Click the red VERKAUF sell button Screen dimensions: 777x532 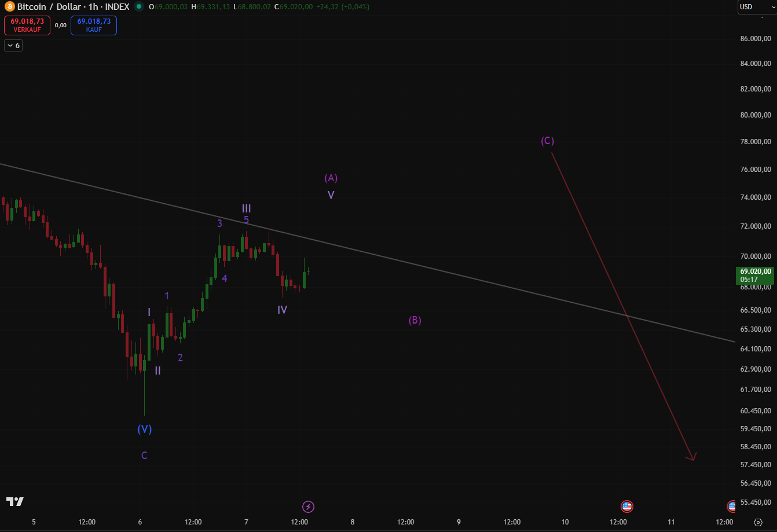[x=27, y=25]
